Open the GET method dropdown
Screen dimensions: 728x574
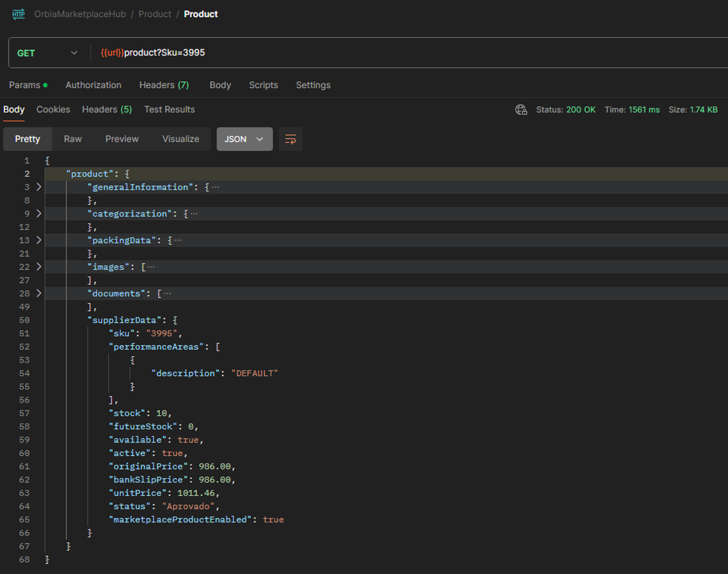point(47,53)
